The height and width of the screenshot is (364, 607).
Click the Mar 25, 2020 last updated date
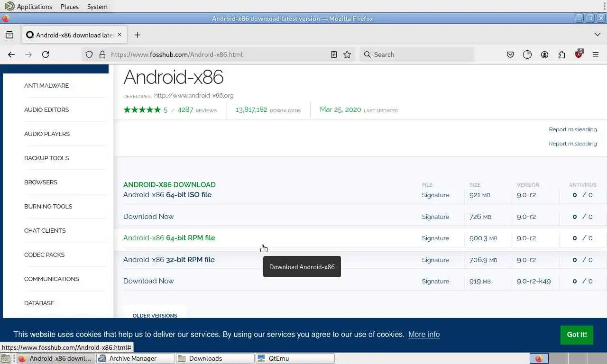point(340,109)
